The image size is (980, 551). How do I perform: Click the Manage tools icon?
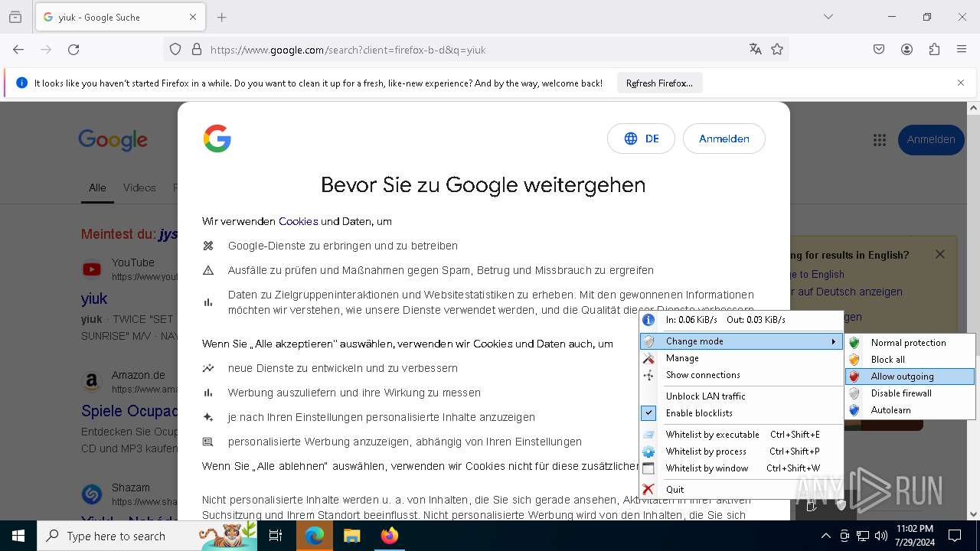[x=648, y=358]
